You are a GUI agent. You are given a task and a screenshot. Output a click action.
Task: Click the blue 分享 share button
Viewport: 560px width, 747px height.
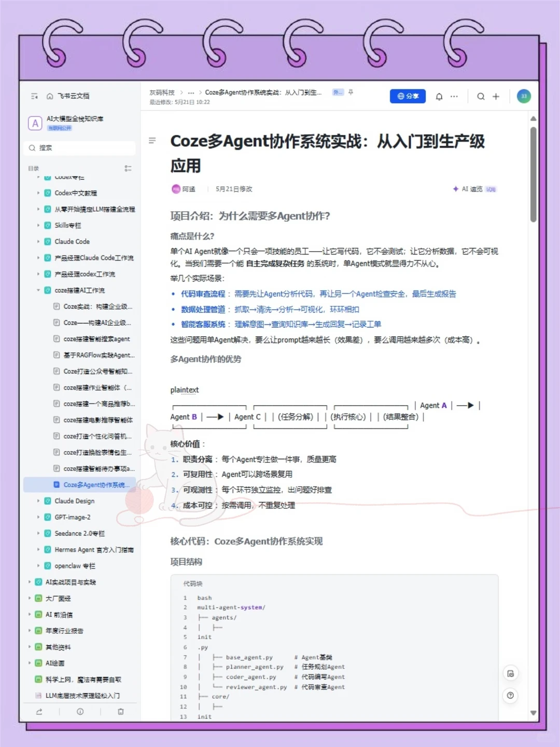(408, 96)
